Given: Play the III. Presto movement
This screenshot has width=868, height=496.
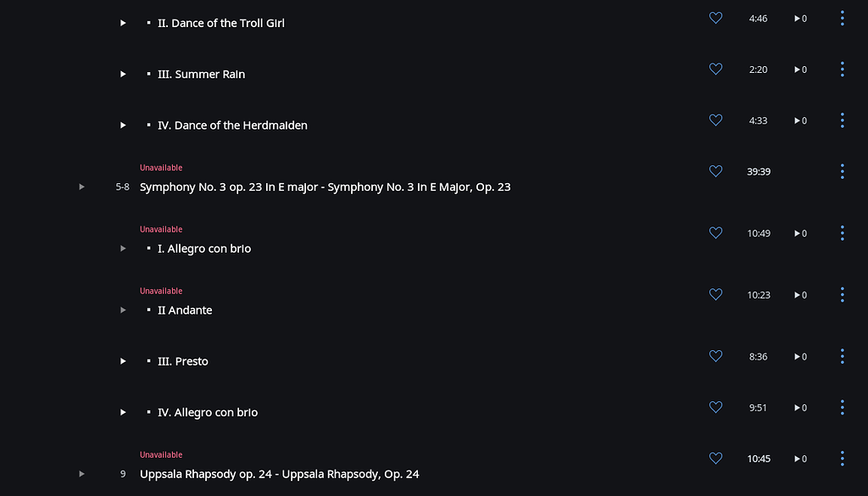Looking at the screenshot, I should tap(123, 361).
